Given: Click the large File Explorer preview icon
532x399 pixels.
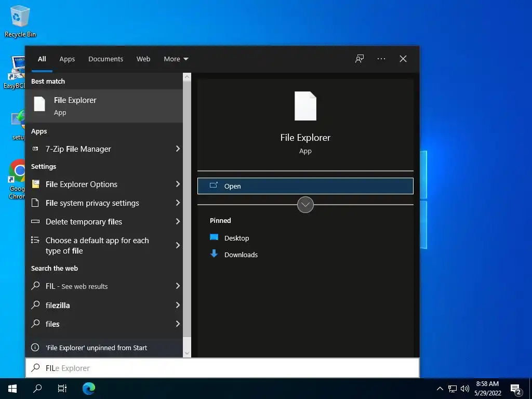Looking at the screenshot, I should pyautogui.click(x=305, y=106).
